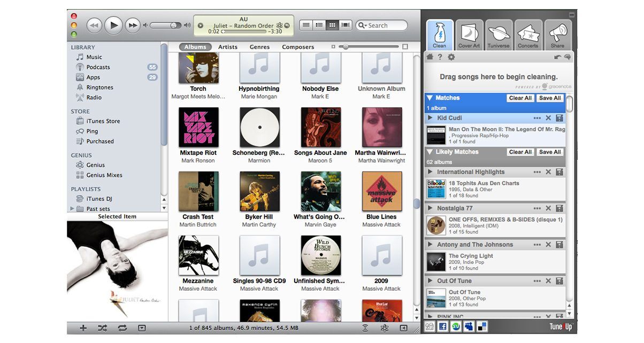Expand the Nostalgia 77 group
The height and width of the screenshot is (343, 644).
tap(430, 208)
